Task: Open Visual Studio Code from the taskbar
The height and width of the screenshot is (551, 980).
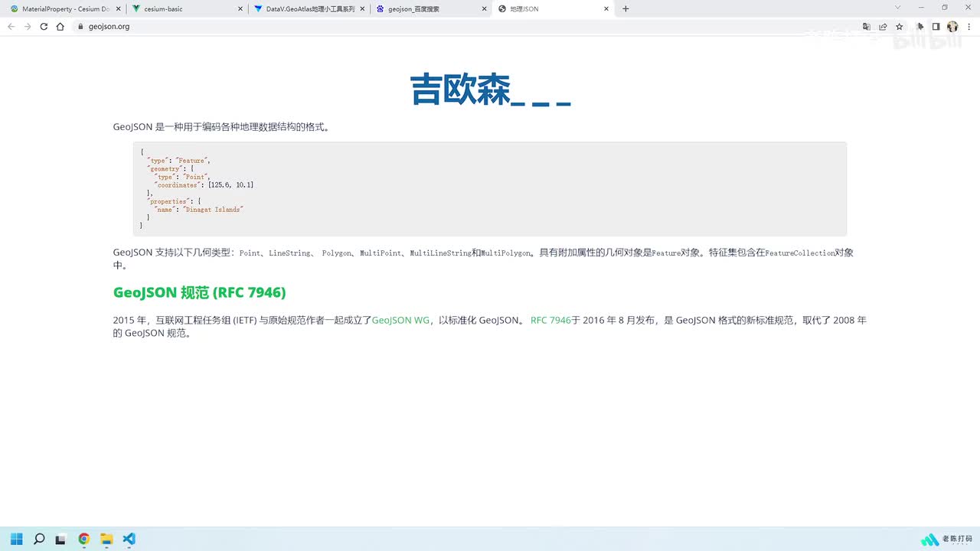Action: [129, 539]
